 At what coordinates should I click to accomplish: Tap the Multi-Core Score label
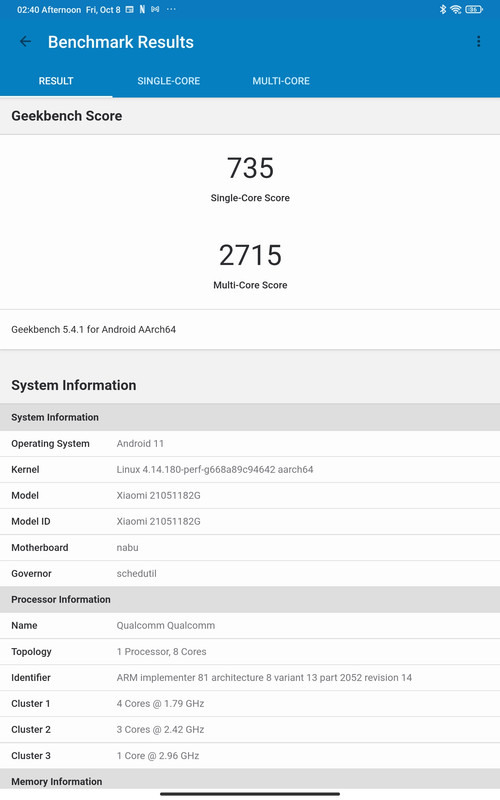click(250, 285)
